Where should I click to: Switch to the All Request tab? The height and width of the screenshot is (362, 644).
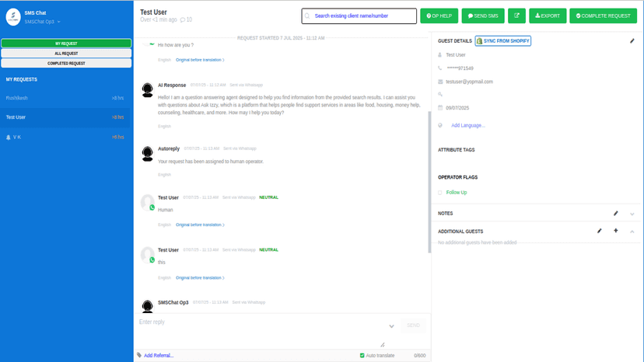pyautogui.click(x=66, y=54)
